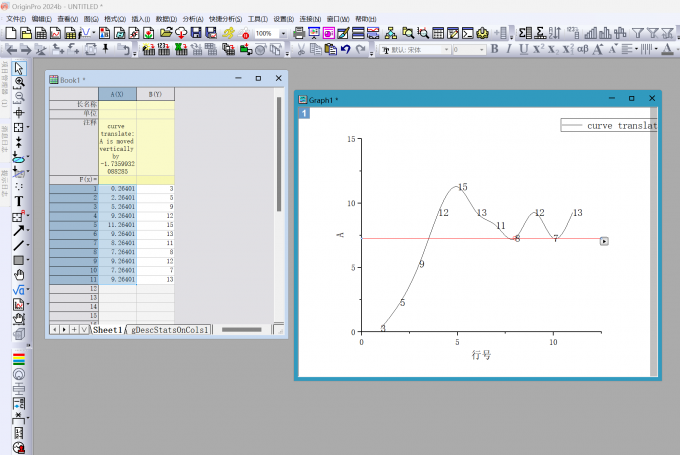
Task: Select the Pan hand tool
Action: point(19,275)
